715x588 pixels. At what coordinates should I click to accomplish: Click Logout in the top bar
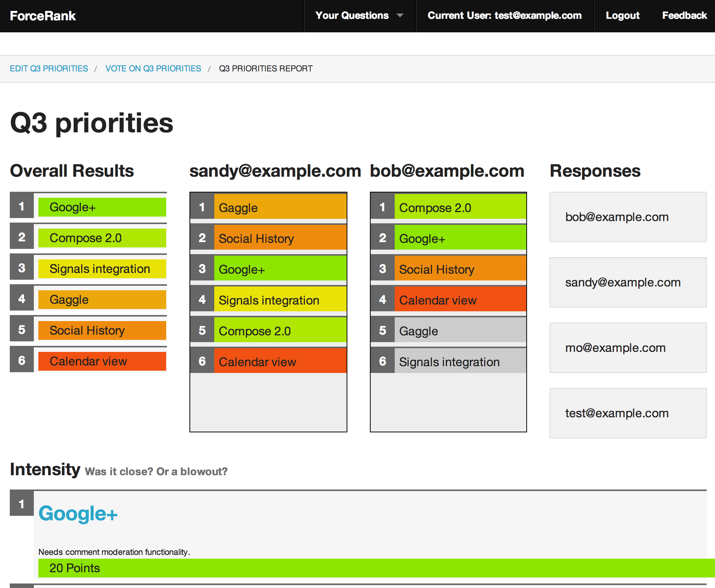click(622, 15)
